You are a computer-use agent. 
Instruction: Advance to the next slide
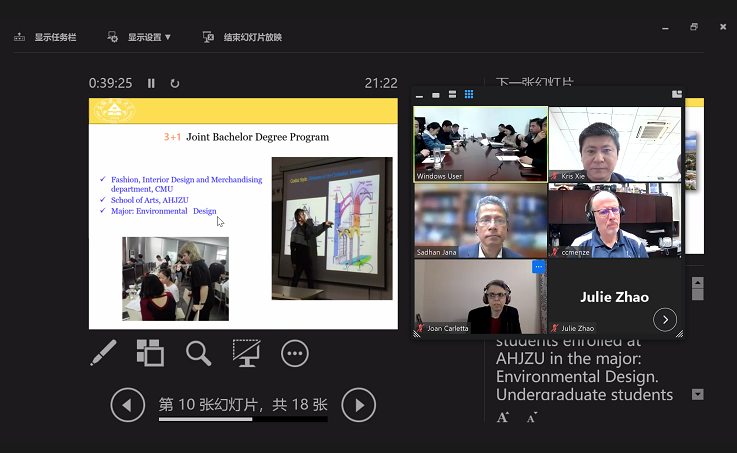[359, 405]
